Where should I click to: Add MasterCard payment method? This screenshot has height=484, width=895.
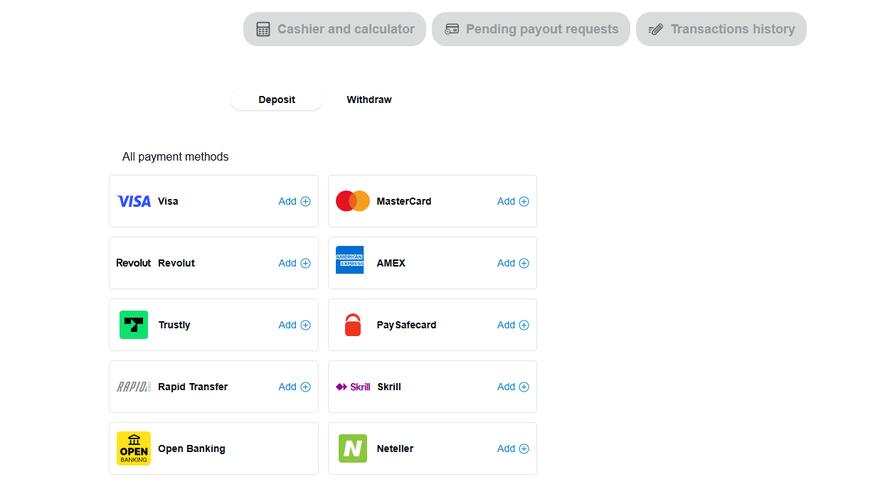click(x=513, y=201)
